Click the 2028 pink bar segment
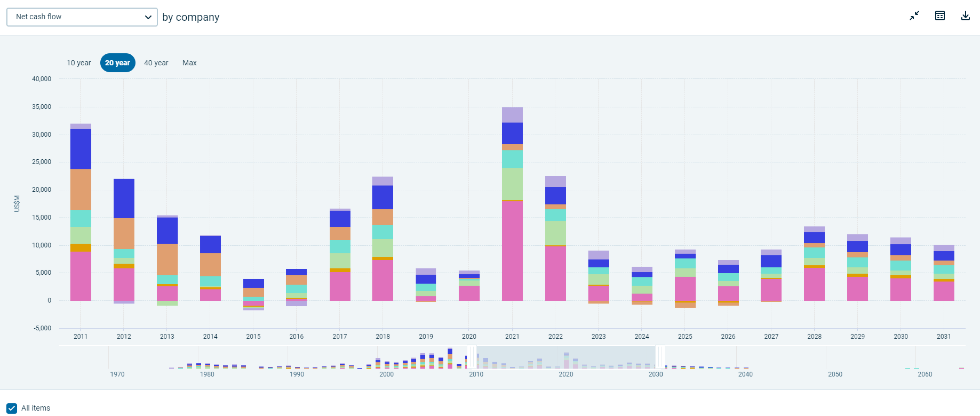The width and height of the screenshot is (980, 416). click(814, 284)
